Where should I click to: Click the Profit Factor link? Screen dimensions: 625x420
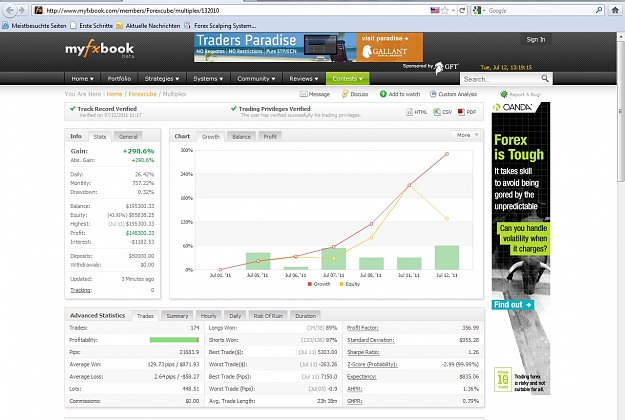(x=363, y=328)
